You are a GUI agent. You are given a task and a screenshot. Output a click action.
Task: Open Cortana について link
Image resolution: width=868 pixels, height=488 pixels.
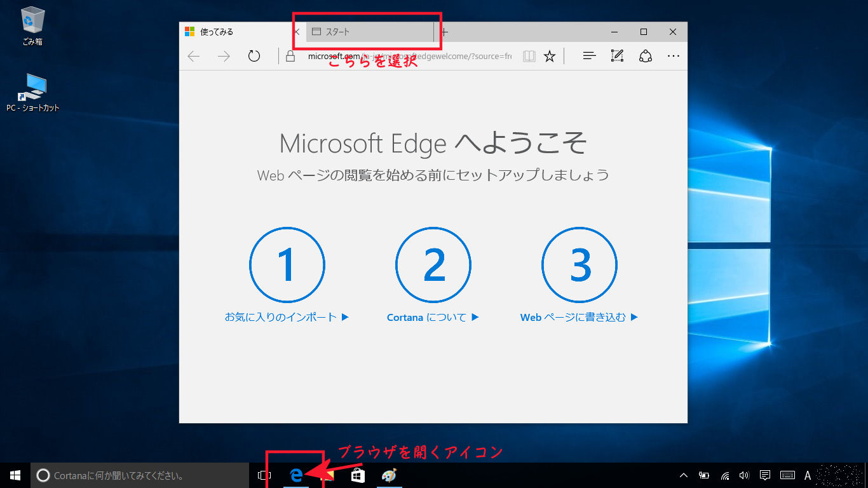click(x=433, y=317)
